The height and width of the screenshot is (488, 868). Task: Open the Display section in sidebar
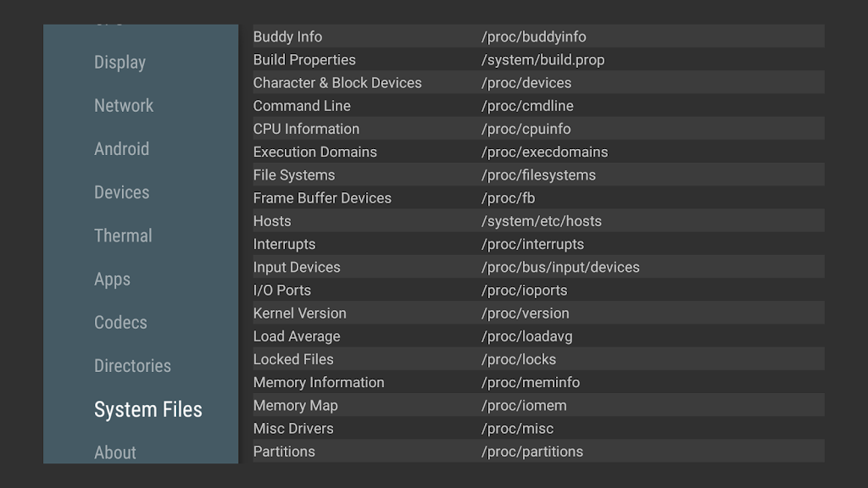[x=120, y=63]
